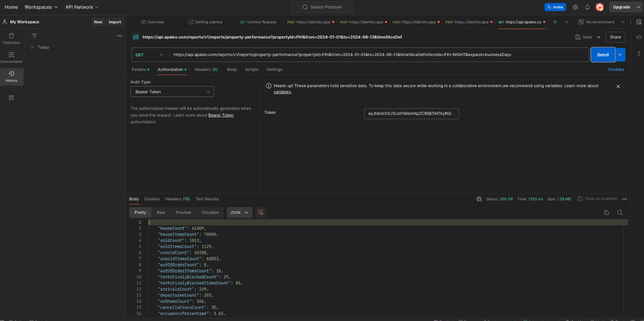Expand the Today history group
This screenshot has height=321, width=644.
point(32,47)
